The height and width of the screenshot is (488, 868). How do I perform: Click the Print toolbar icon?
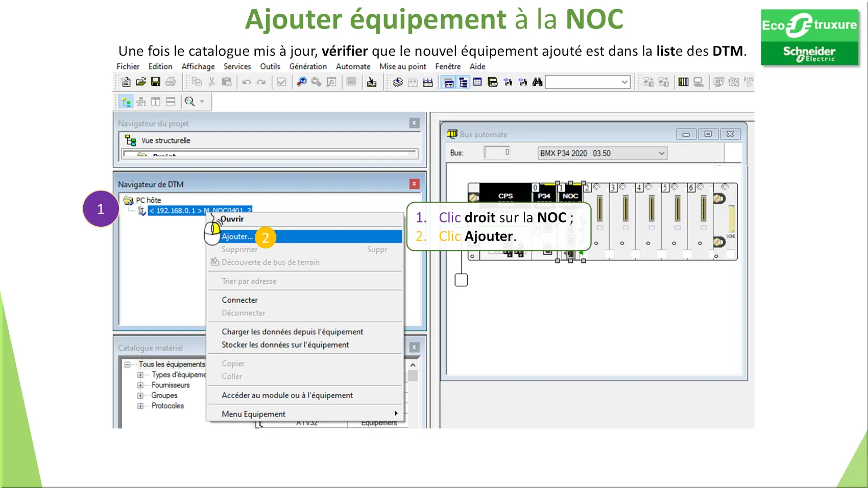click(x=171, y=82)
